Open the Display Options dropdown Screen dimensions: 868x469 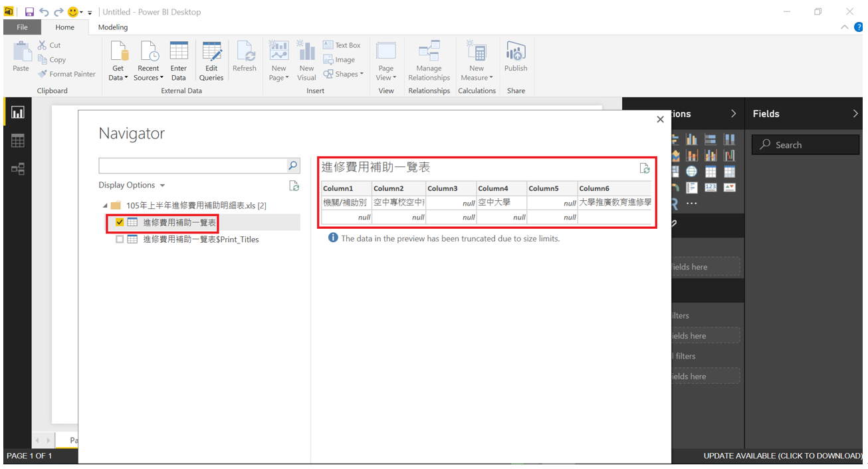(132, 185)
